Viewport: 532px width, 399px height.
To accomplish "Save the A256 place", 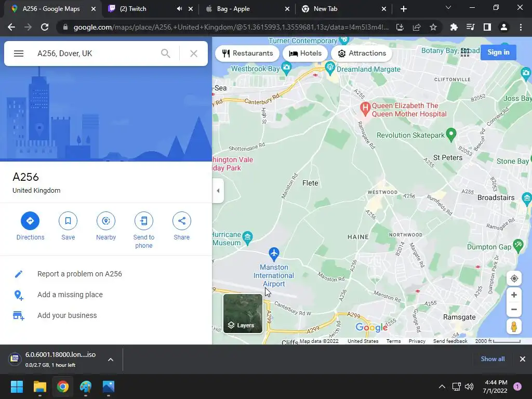I will (x=68, y=221).
